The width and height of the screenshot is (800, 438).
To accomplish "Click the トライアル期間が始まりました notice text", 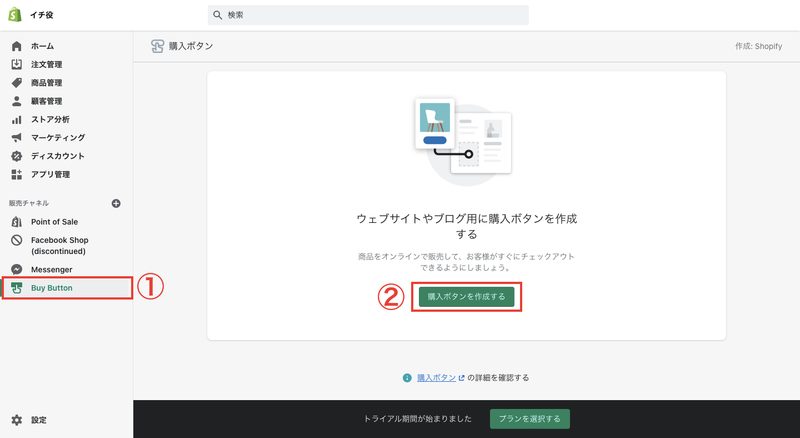I will click(417, 419).
